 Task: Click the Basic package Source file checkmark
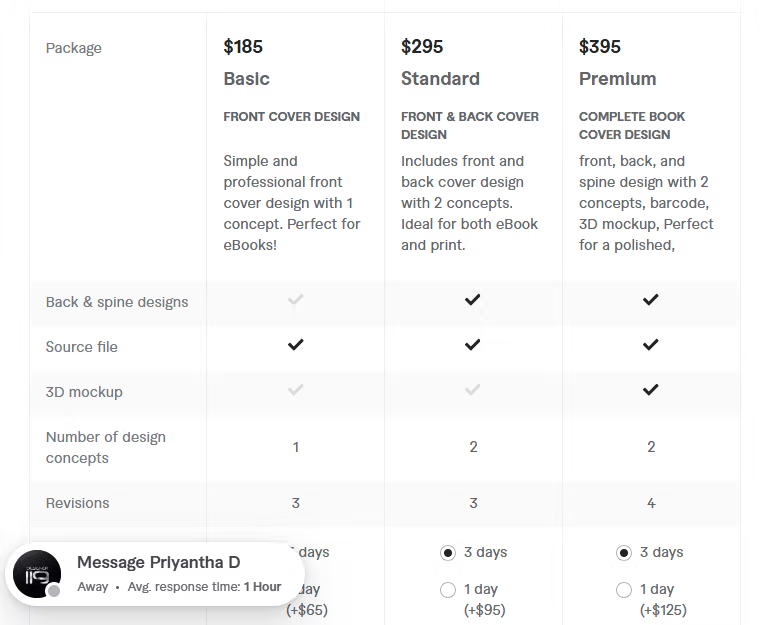tap(295, 345)
